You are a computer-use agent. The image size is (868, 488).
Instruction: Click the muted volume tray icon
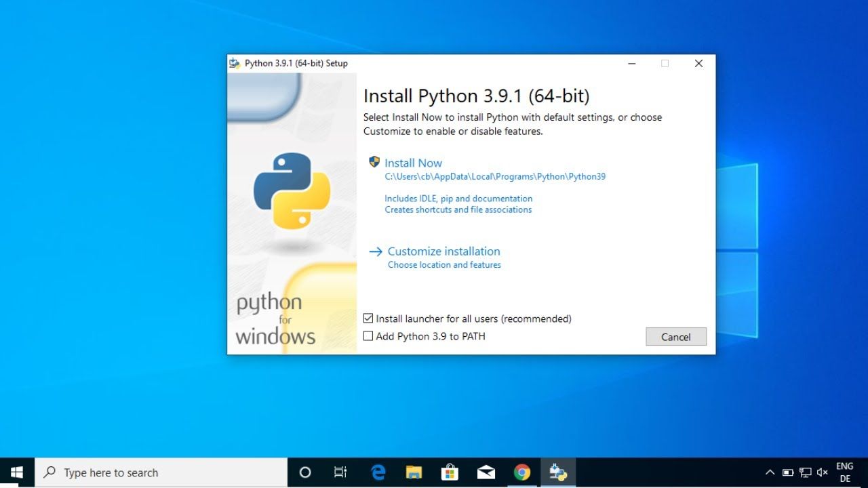click(823, 472)
